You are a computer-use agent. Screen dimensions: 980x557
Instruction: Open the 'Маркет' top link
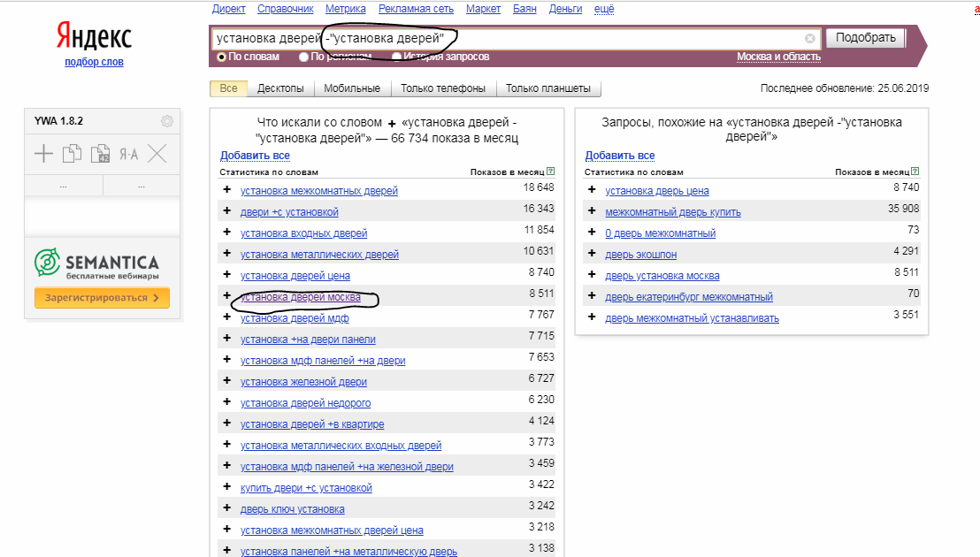pos(483,9)
